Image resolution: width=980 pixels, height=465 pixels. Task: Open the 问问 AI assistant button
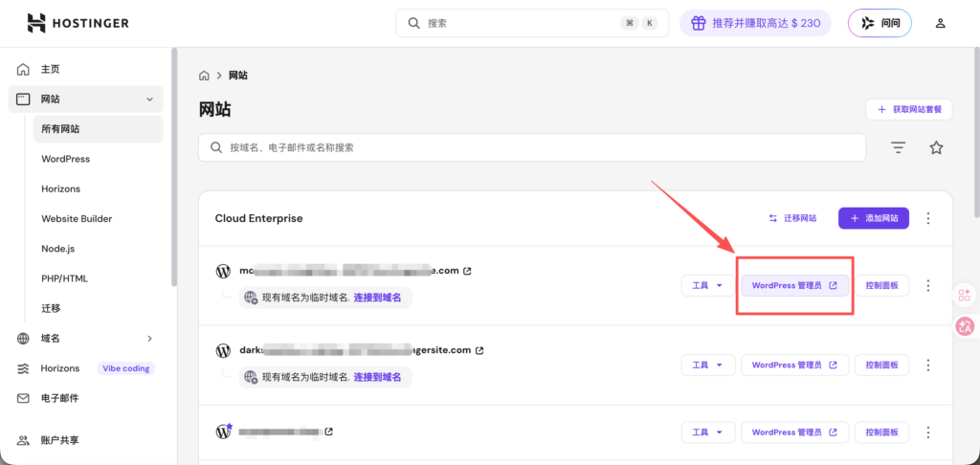(x=880, y=23)
